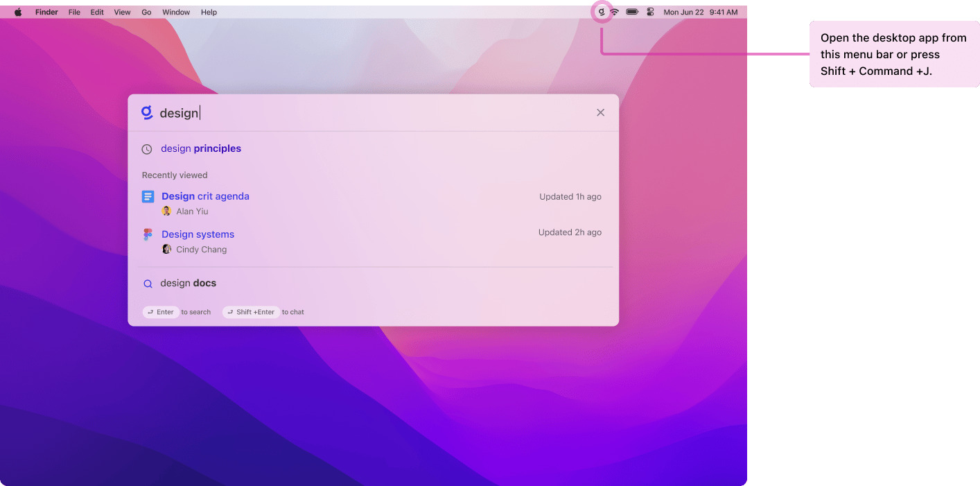The width and height of the screenshot is (980, 486).
Task: Open the Wi-Fi status menu
Action: coord(614,12)
